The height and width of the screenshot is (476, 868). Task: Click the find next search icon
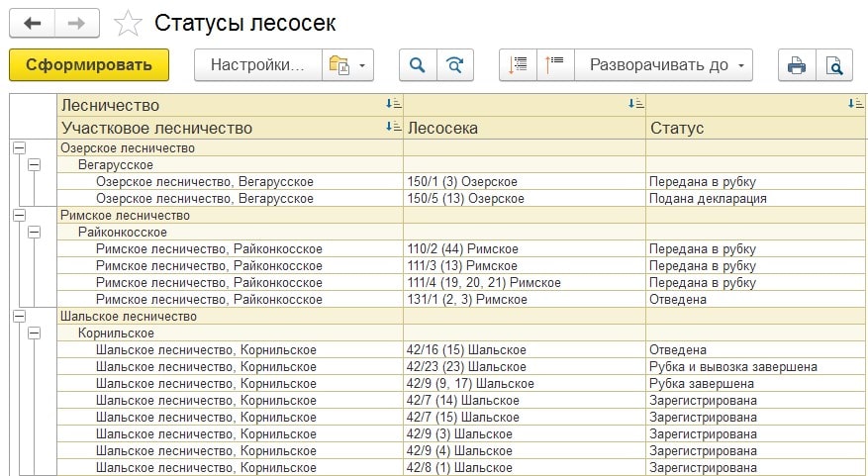455,65
